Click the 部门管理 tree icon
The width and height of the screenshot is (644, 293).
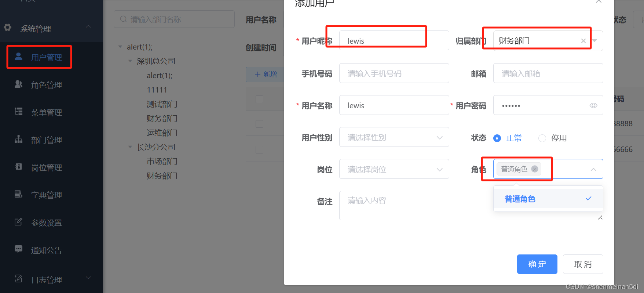tap(18, 139)
